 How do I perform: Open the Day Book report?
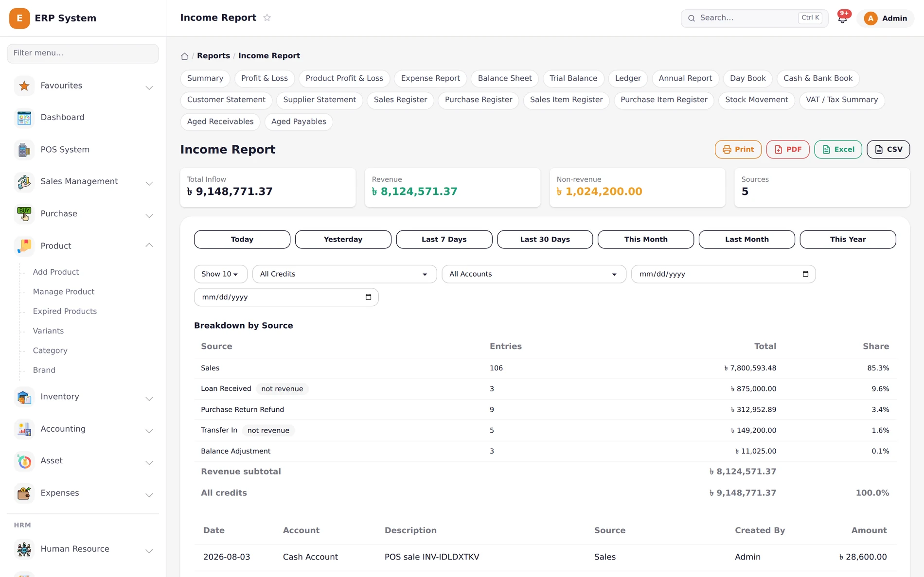[x=747, y=78]
